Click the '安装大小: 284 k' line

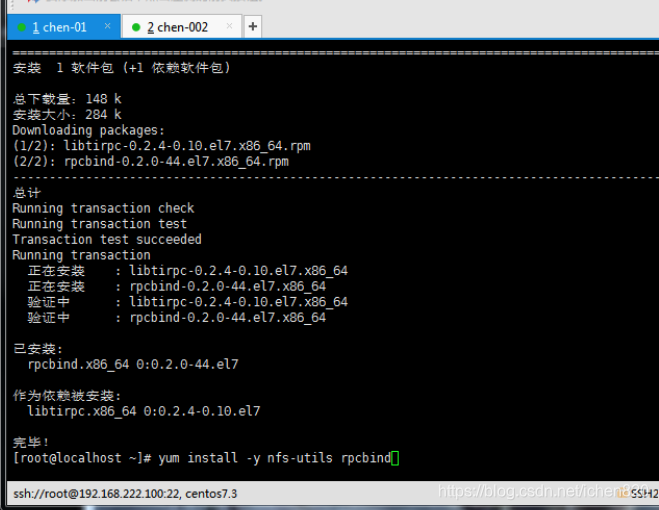[67, 115]
